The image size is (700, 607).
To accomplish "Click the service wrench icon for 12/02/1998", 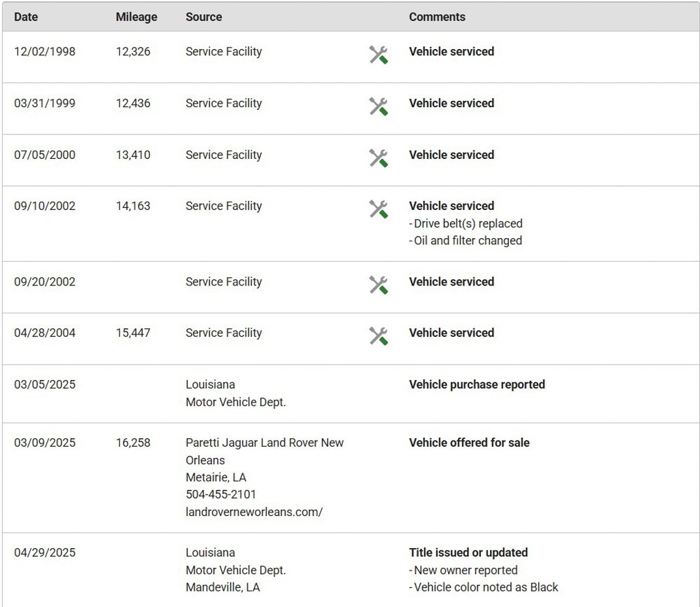I will click(x=378, y=55).
